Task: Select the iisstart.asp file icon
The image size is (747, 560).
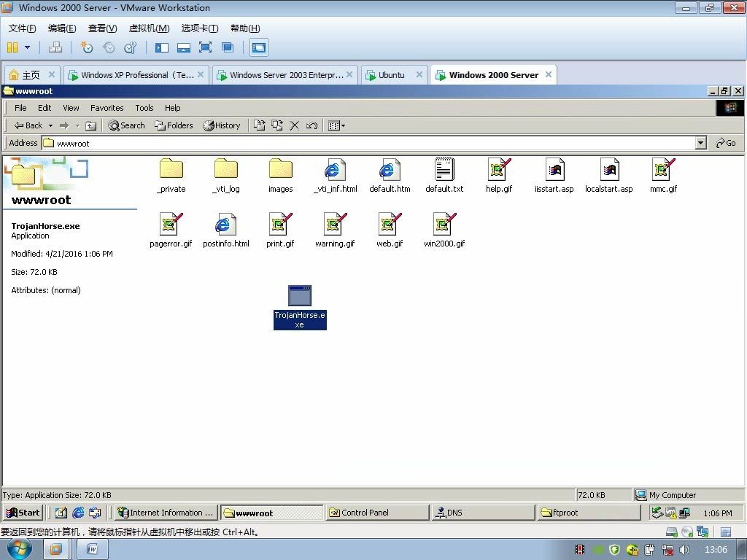Action: tap(554, 170)
